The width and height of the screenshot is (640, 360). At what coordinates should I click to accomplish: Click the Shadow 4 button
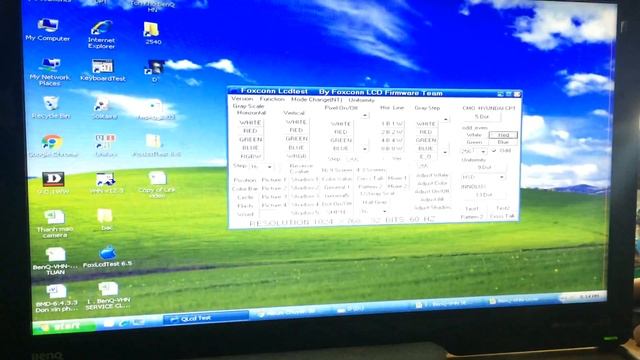point(304,204)
